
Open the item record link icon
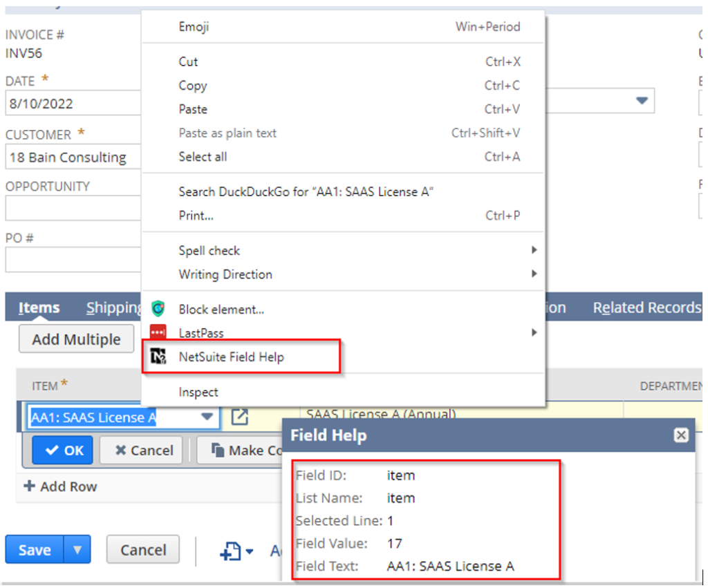point(240,417)
